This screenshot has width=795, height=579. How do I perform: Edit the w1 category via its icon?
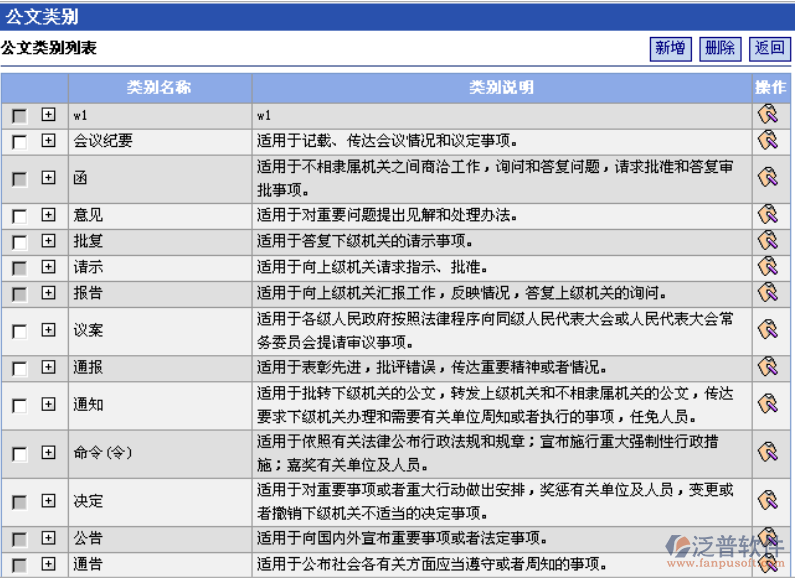coord(767,115)
